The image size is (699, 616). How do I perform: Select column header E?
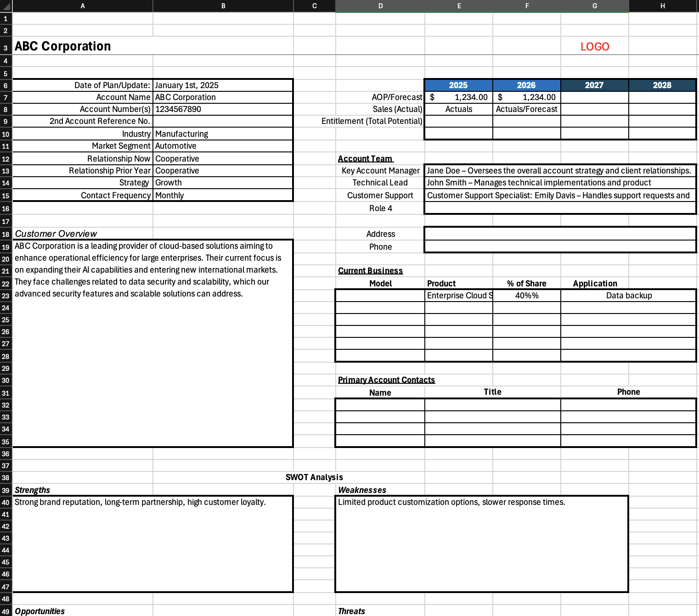point(458,6)
